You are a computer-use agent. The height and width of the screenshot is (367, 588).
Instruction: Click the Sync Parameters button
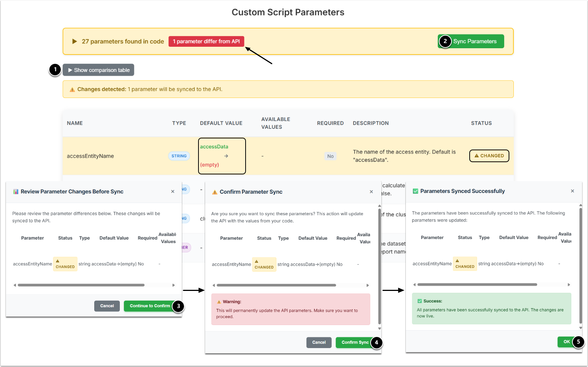tap(474, 42)
